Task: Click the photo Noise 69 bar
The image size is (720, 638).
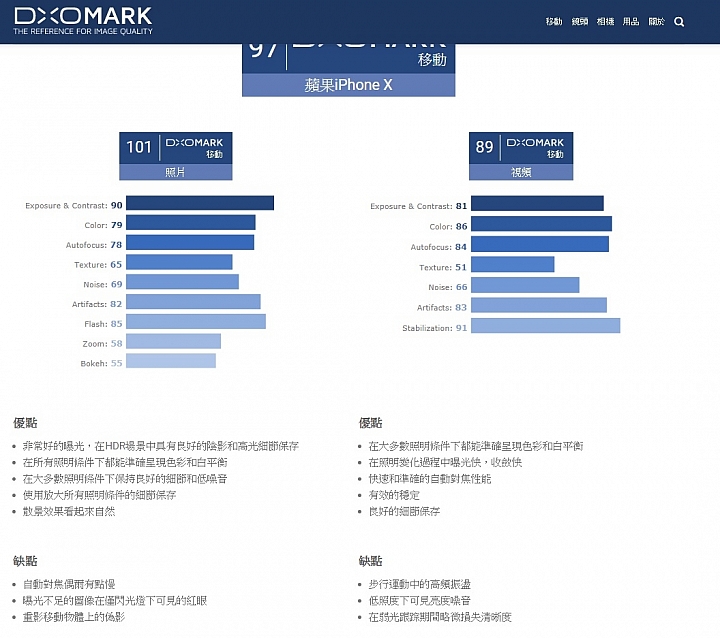Action: (182, 282)
